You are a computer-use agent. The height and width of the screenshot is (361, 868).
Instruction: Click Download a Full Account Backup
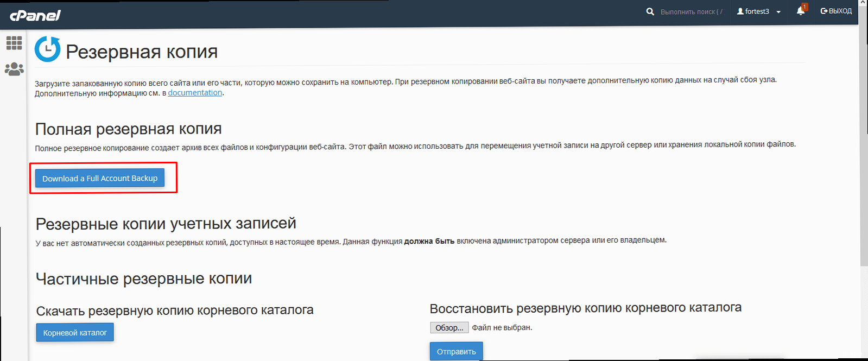pyautogui.click(x=100, y=178)
